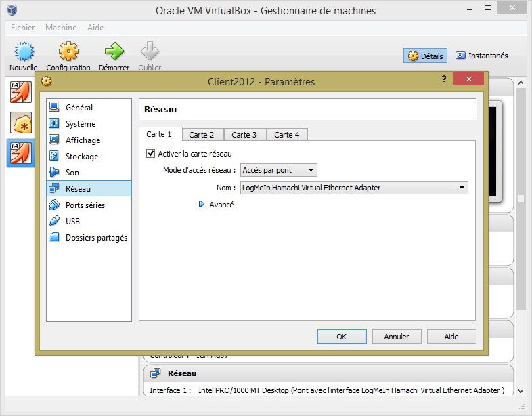This screenshot has width=532, height=416.
Task: Click the VM preview thumbnail
Action: point(495,151)
